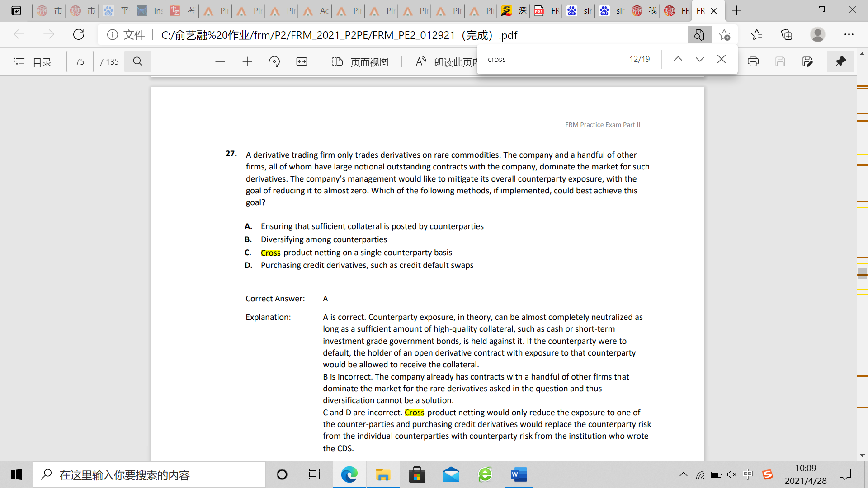This screenshot has width=868, height=488.
Task: Switch to the In mail tab
Action: pyautogui.click(x=149, y=10)
